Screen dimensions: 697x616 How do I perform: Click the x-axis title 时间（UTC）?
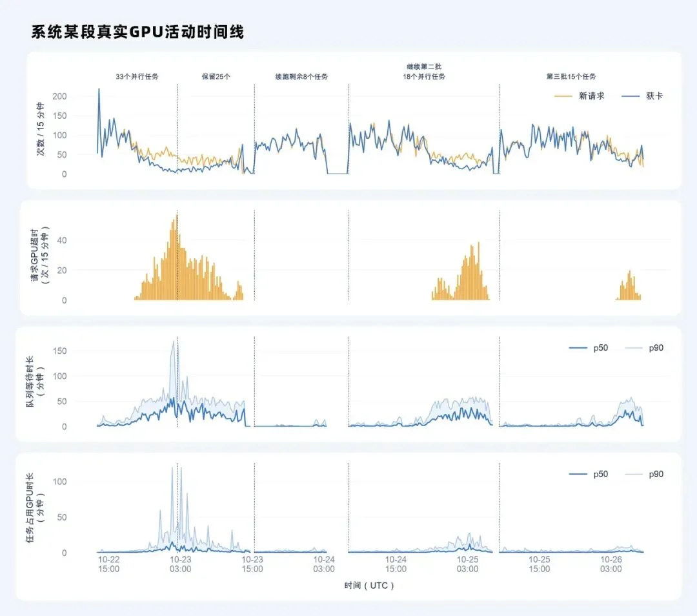pos(369,586)
